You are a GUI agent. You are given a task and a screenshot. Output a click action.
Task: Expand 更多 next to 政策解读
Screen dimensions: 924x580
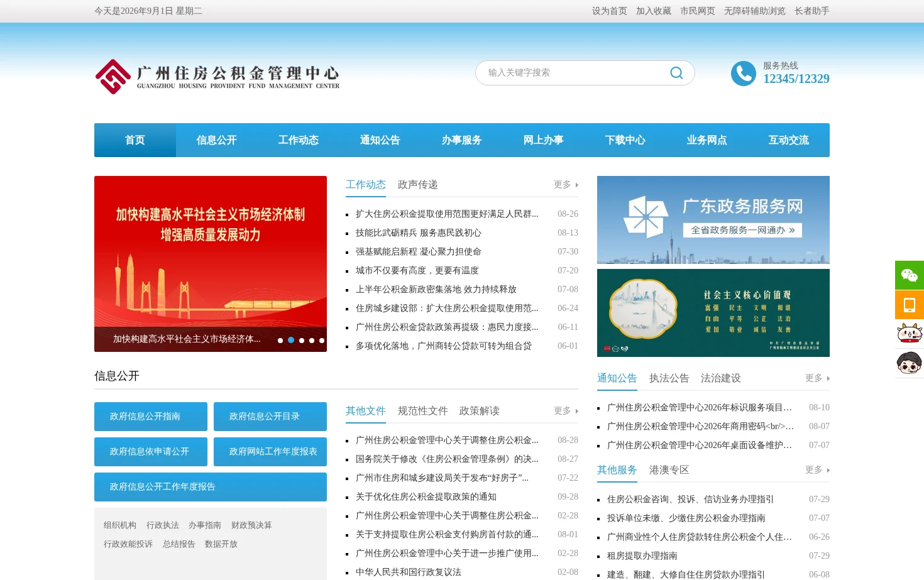point(566,411)
